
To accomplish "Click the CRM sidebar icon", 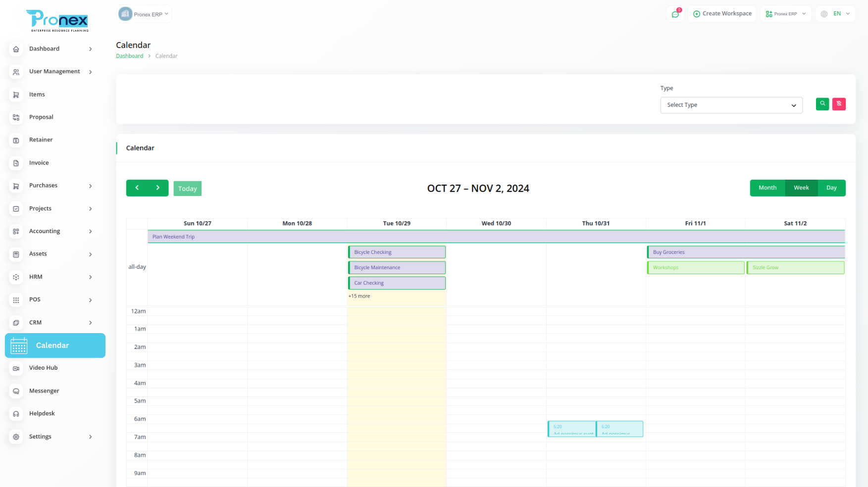I will point(16,323).
